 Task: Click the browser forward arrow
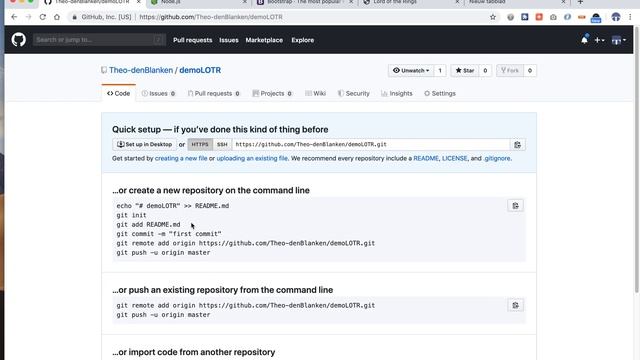coord(28,17)
